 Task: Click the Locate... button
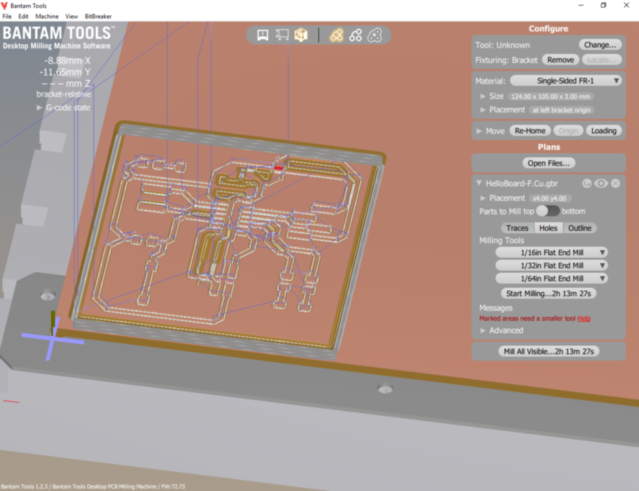coord(602,60)
